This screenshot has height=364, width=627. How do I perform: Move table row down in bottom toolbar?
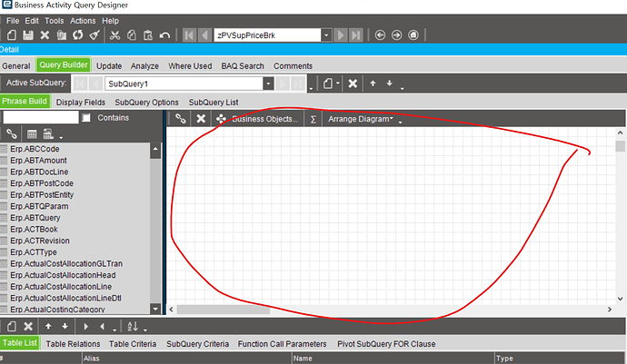(x=65, y=327)
